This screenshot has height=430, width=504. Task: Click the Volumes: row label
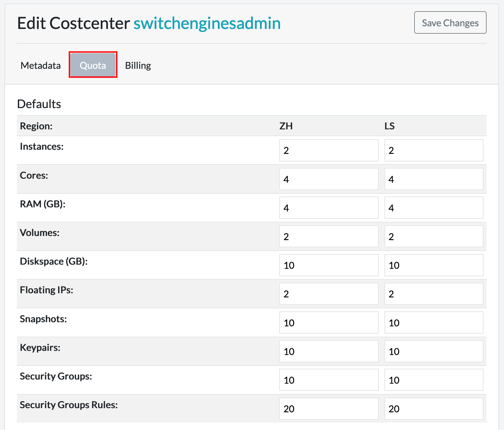pyautogui.click(x=40, y=233)
